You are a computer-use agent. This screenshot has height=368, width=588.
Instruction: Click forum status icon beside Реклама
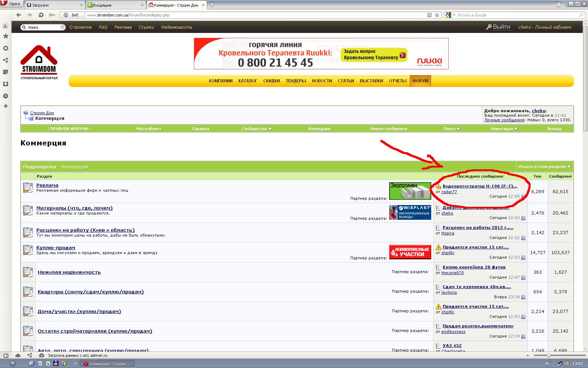[x=28, y=188]
